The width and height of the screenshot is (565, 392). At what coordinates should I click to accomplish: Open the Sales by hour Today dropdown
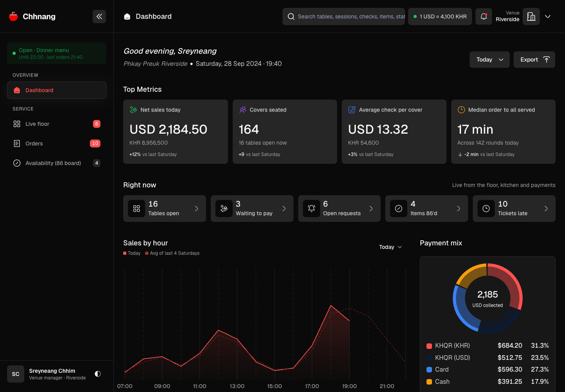(x=390, y=247)
